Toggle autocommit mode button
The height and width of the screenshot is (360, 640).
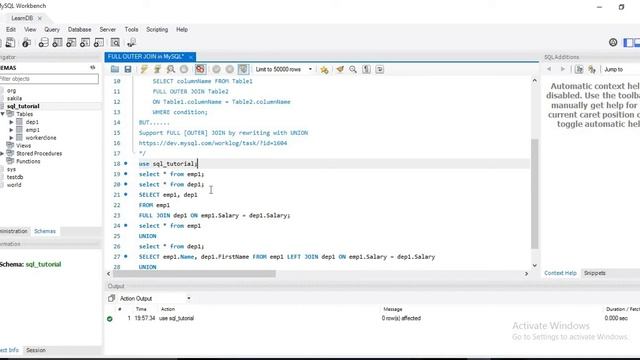point(243,69)
